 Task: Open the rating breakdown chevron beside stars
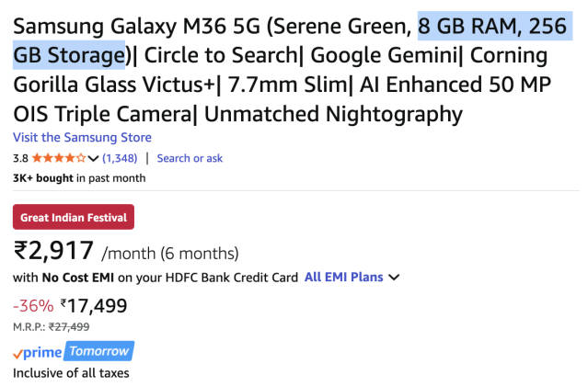point(93,158)
